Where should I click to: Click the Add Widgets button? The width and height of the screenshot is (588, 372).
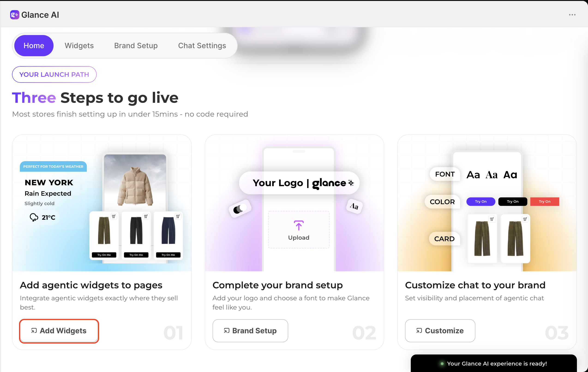coord(59,331)
